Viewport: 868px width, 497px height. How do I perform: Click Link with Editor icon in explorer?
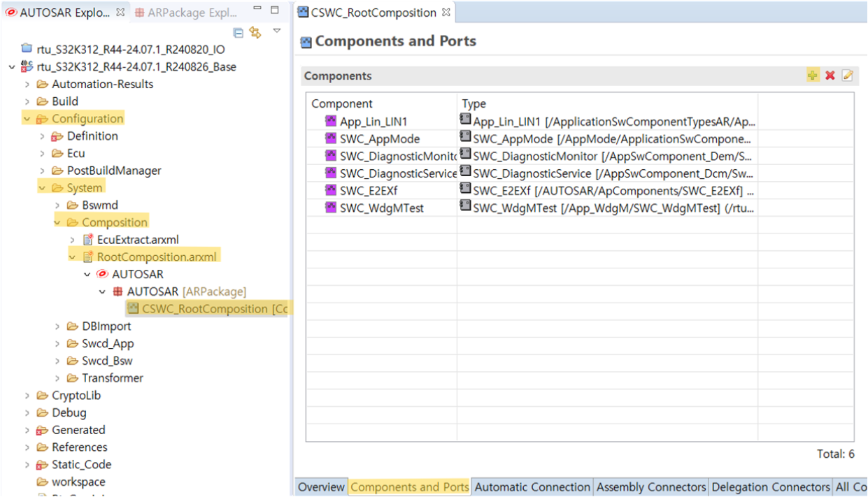click(255, 33)
